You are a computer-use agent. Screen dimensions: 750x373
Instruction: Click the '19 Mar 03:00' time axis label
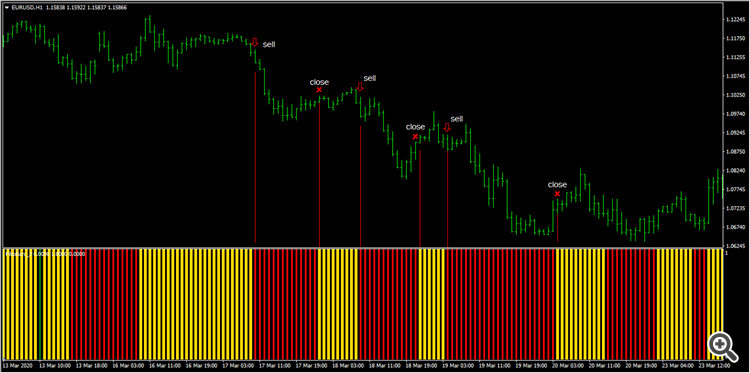[457, 365]
